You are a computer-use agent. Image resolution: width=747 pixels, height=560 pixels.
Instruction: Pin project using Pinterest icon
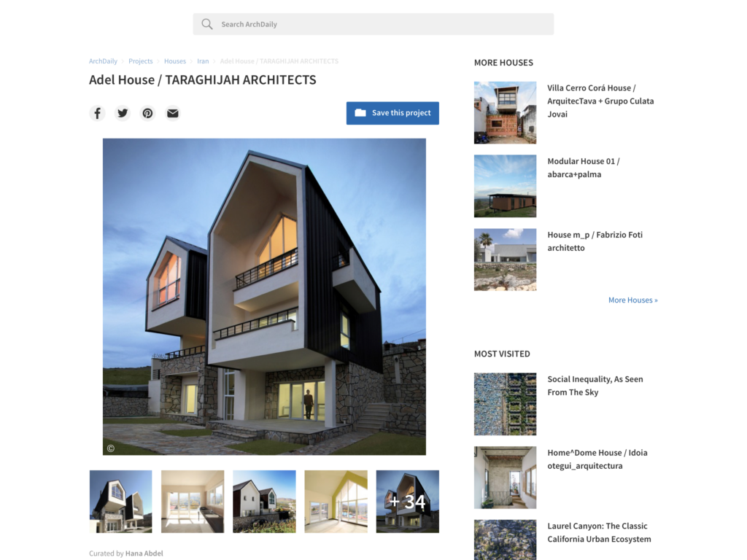pyautogui.click(x=147, y=113)
